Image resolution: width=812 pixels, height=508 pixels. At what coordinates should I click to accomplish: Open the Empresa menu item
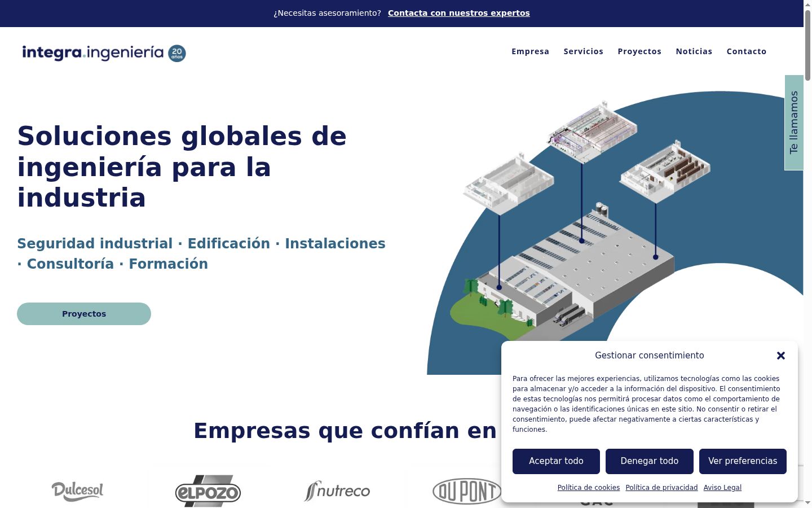pyautogui.click(x=530, y=51)
